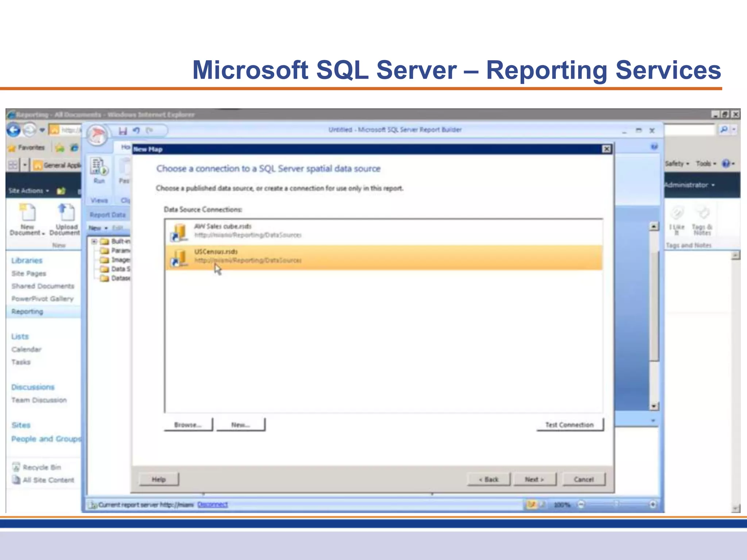Screen dimensions: 747x560
Task: Click the New Document icon in SharePoint ribbon
Action: pos(27,212)
